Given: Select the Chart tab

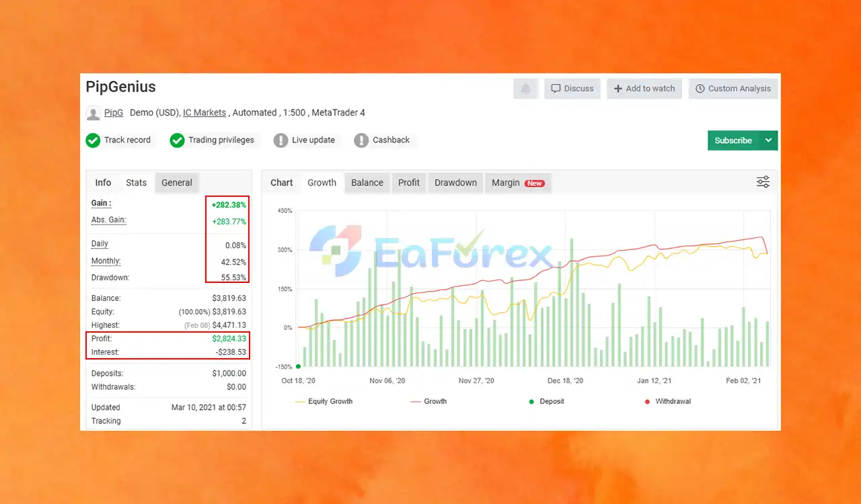Looking at the screenshot, I should click(282, 183).
